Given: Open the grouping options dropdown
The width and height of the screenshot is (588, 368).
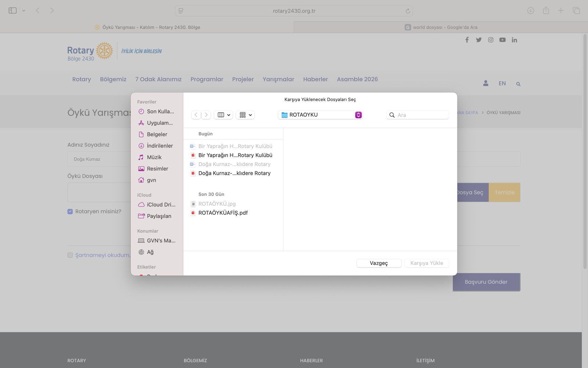Looking at the screenshot, I should point(245,115).
